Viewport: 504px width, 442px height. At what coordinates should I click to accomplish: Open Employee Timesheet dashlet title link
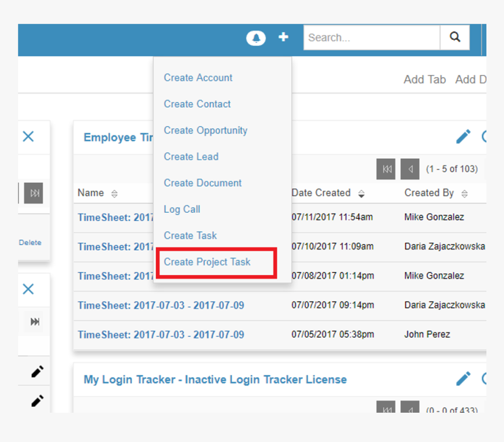pos(118,138)
